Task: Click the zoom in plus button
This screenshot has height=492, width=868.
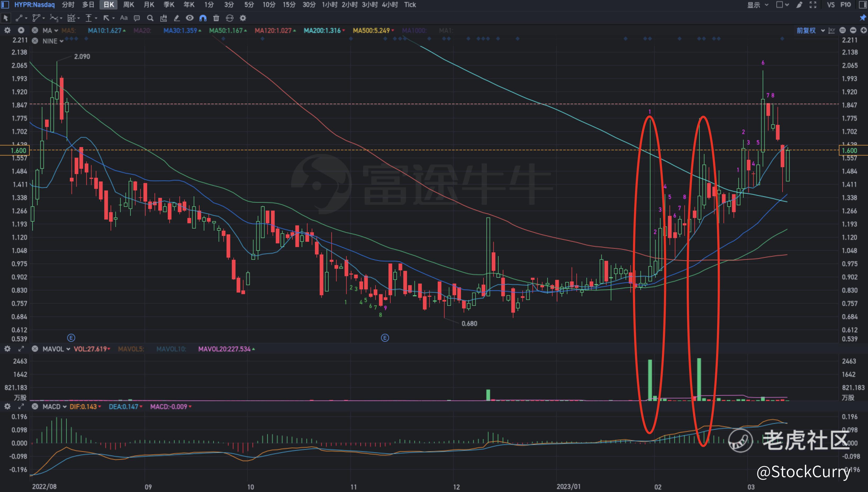Action: [x=864, y=30]
